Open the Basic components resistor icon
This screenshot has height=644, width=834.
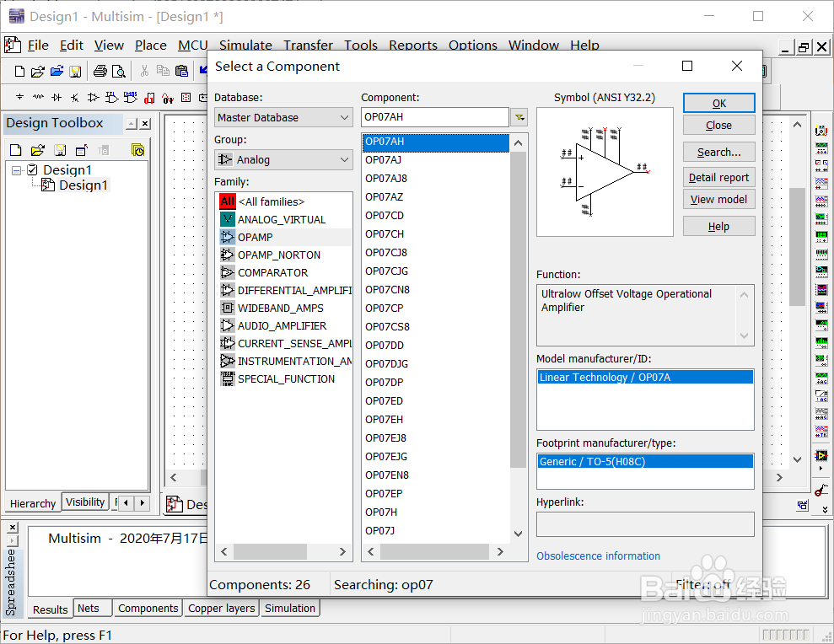pyautogui.click(x=38, y=97)
